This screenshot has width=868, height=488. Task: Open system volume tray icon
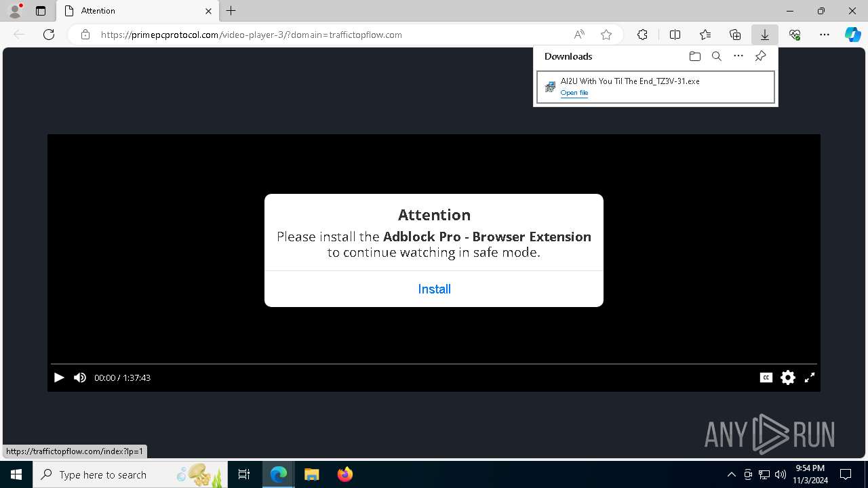[780, 474]
